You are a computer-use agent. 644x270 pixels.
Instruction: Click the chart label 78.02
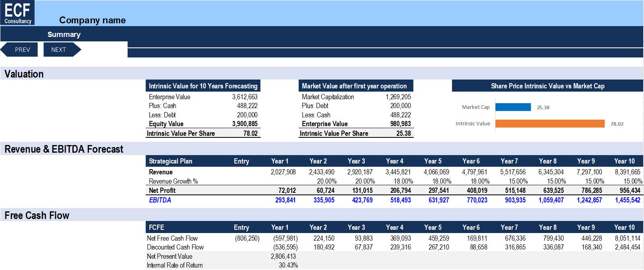coord(617,124)
